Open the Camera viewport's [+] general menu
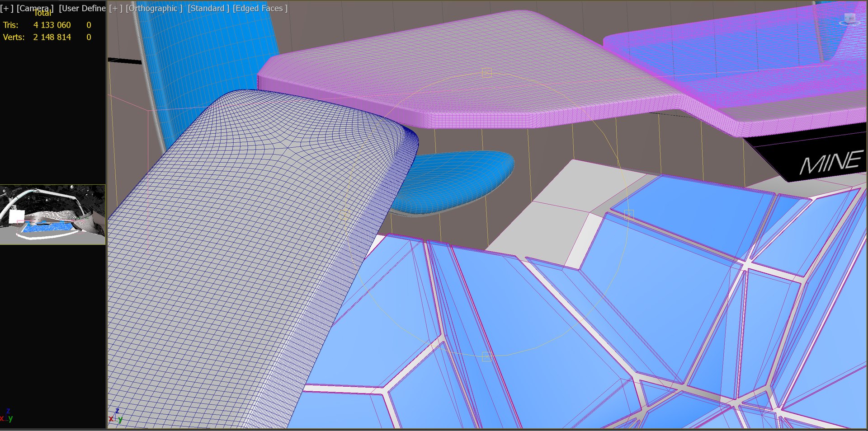868x431 pixels. click(7, 8)
